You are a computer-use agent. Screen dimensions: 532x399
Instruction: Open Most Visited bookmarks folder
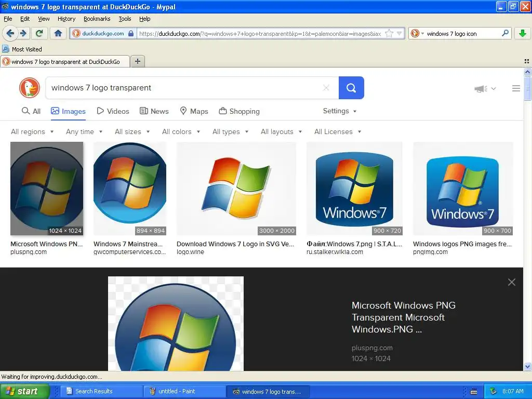tap(22, 49)
